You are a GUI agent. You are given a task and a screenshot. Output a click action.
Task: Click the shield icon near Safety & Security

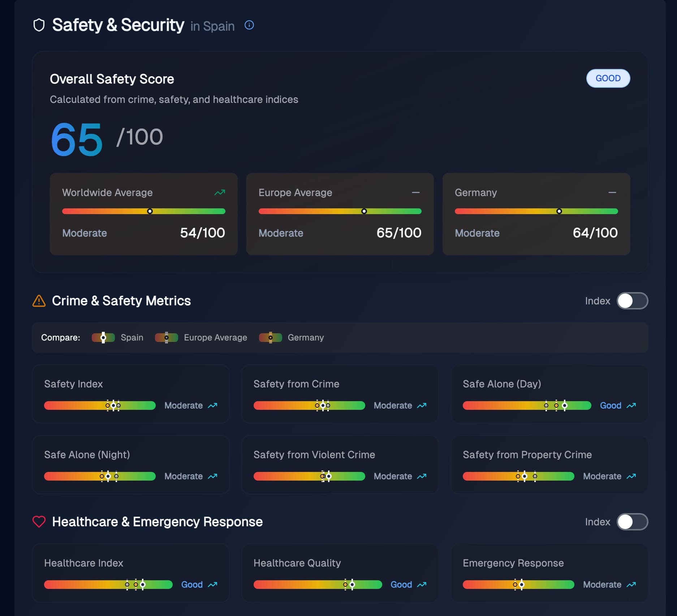[x=39, y=25]
